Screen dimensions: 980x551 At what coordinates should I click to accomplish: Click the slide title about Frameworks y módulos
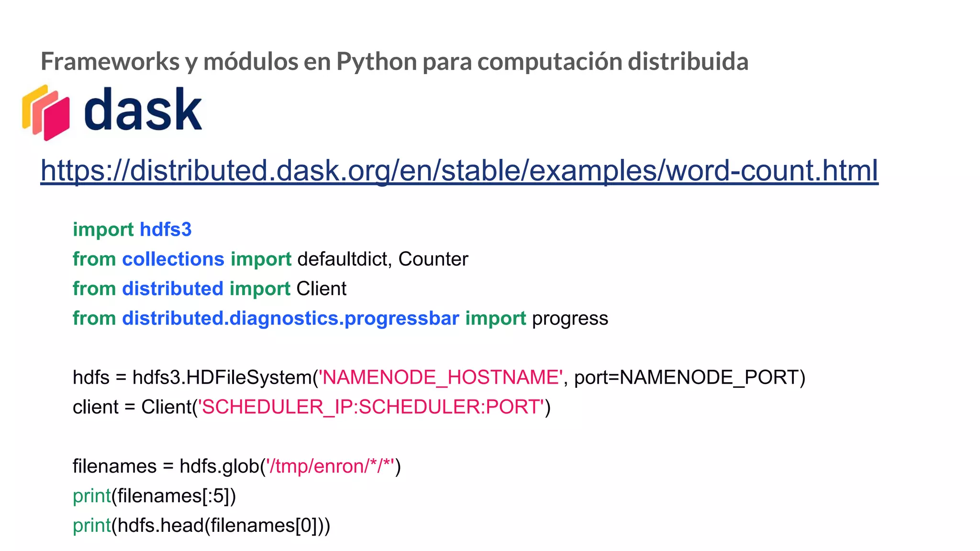pyautogui.click(x=395, y=62)
